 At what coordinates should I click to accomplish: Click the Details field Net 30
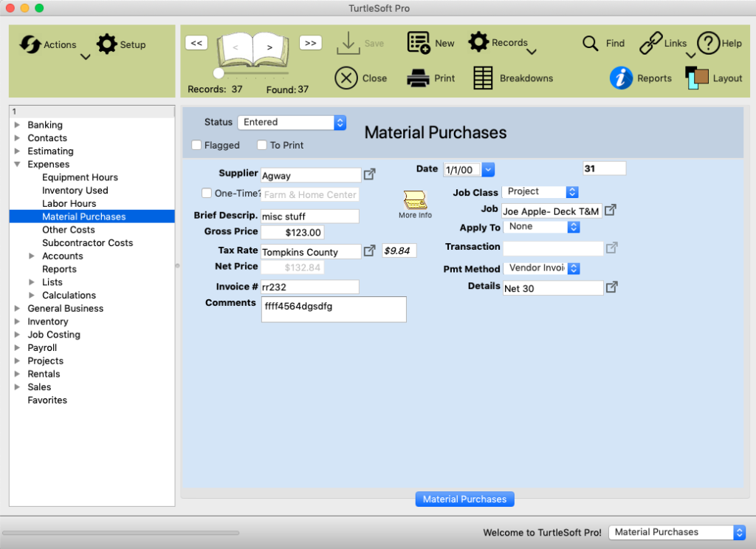coord(553,288)
